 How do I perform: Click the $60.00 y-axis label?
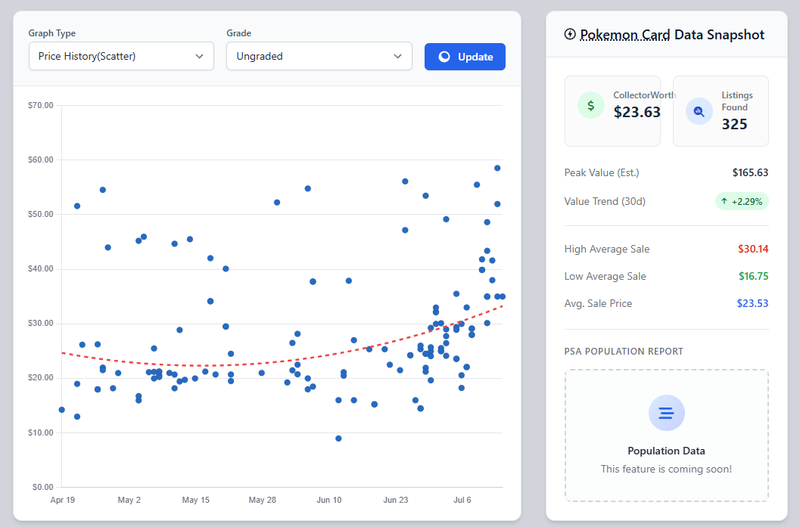(x=40, y=160)
